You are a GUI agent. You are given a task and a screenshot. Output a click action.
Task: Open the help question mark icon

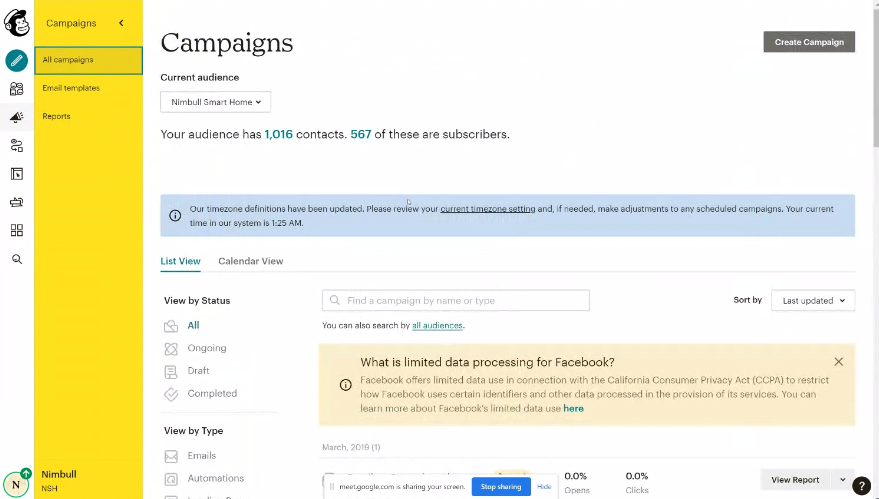click(862, 486)
